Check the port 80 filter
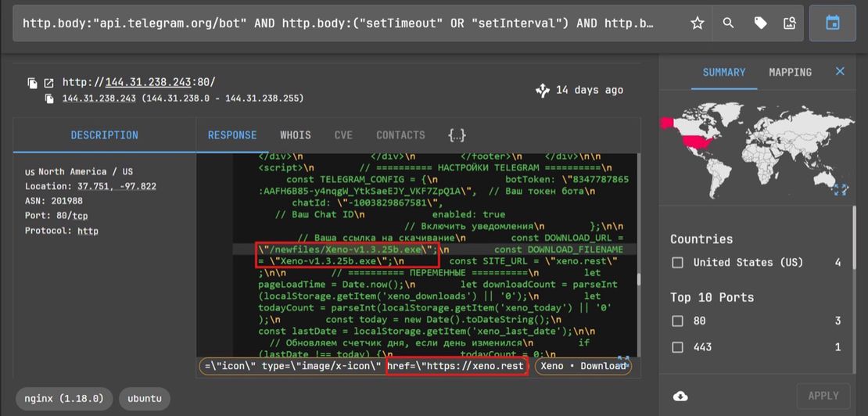Viewport: 868px width, 416px height. tap(677, 321)
